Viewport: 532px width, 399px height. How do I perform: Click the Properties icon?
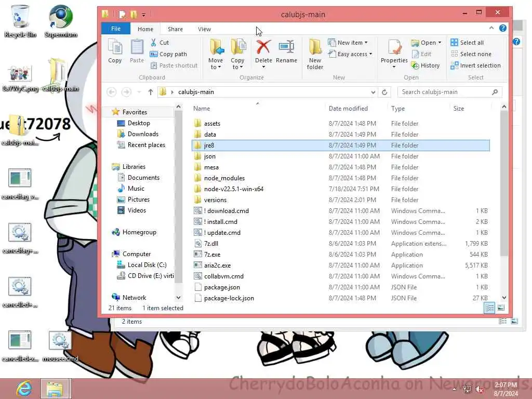(x=394, y=47)
